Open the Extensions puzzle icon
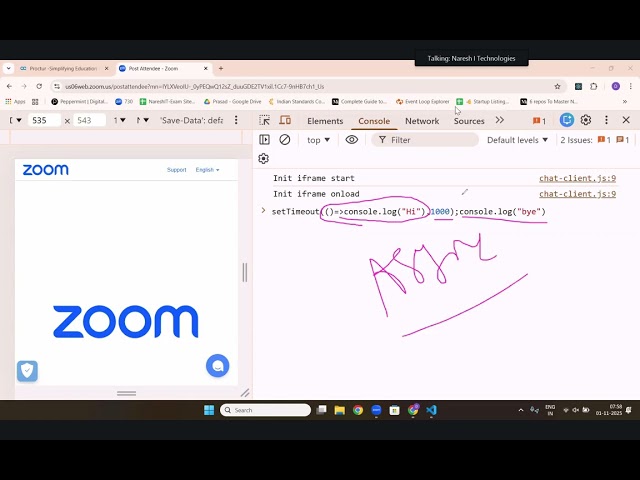 click(x=593, y=86)
